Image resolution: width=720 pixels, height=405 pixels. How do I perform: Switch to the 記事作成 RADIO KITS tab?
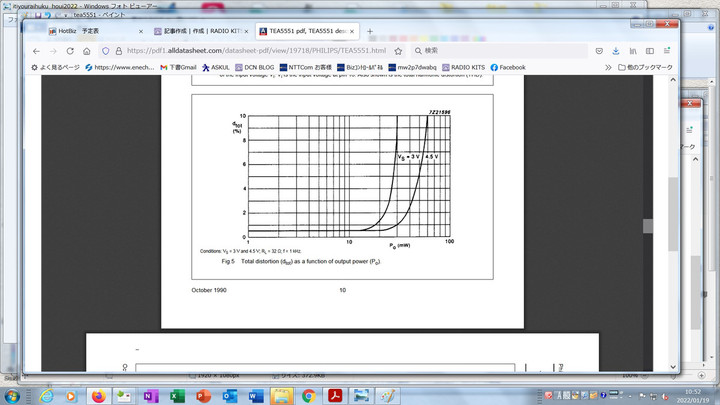coord(200,31)
